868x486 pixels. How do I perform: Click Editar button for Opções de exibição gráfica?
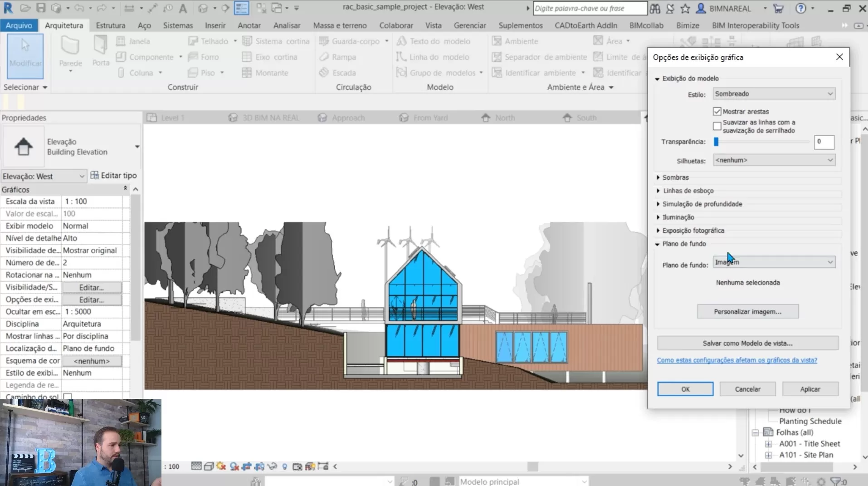click(92, 299)
